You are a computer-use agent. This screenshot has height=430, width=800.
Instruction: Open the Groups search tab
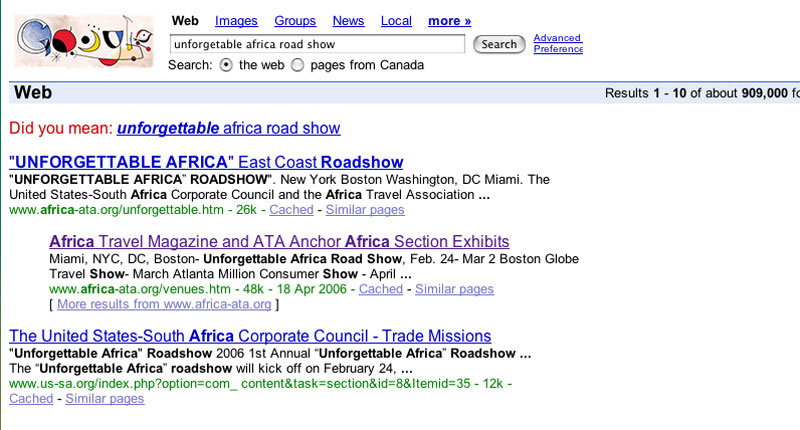pyautogui.click(x=295, y=21)
